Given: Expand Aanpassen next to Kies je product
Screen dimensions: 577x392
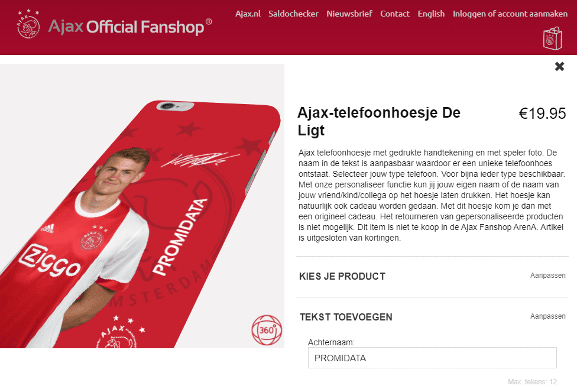Looking at the screenshot, I should click(x=547, y=276).
